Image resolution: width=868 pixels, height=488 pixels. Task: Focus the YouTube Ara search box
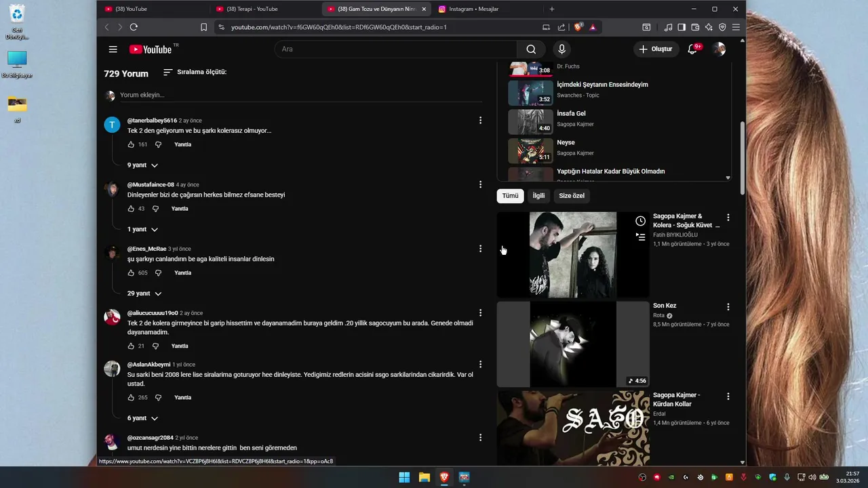395,49
